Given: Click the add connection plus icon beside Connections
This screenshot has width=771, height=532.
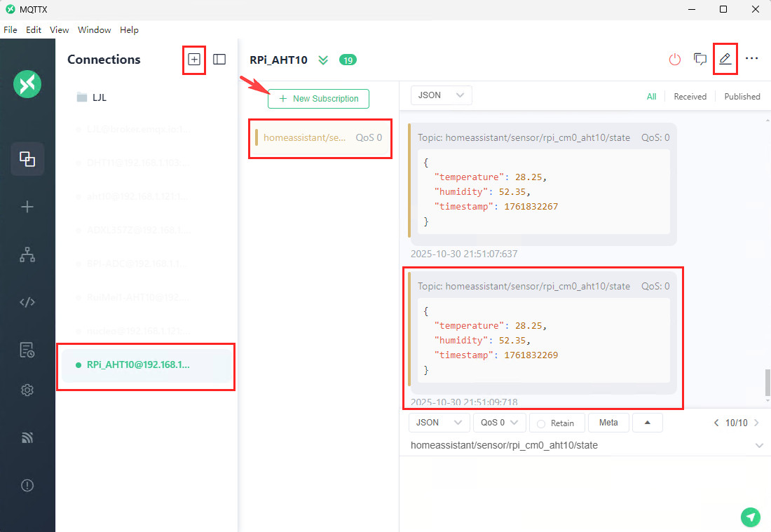Looking at the screenshot, I should point(194,60).
